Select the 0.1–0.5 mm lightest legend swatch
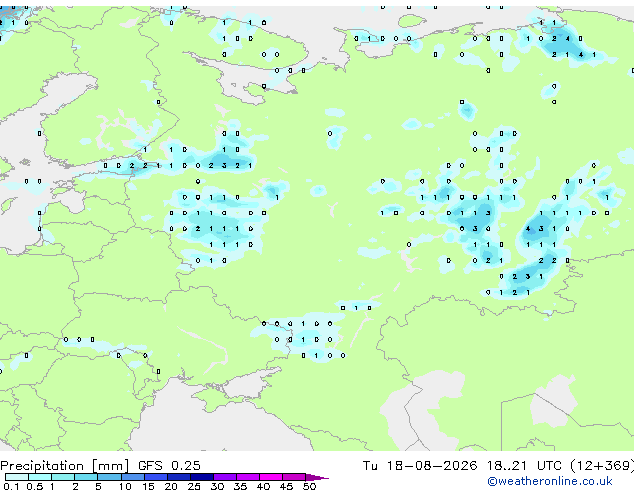The width and height of the screenshot is (634, 490). [x=17, y=477]
